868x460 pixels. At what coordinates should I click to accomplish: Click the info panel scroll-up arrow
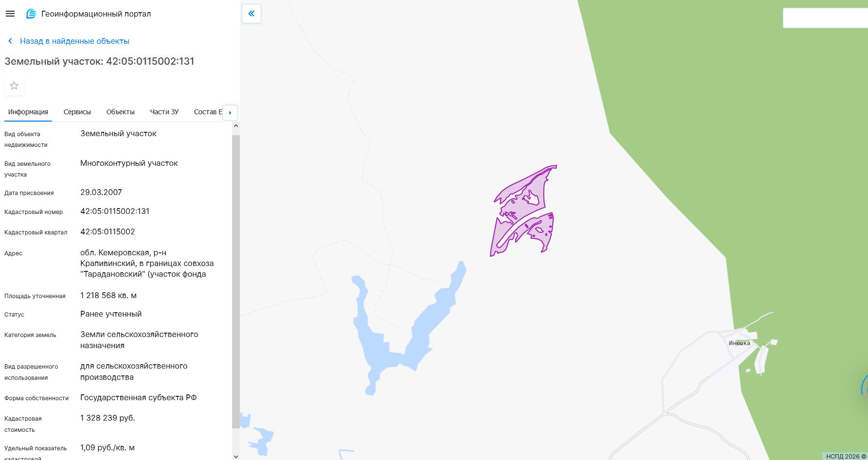pyautogui.click(x=236, y=125)
